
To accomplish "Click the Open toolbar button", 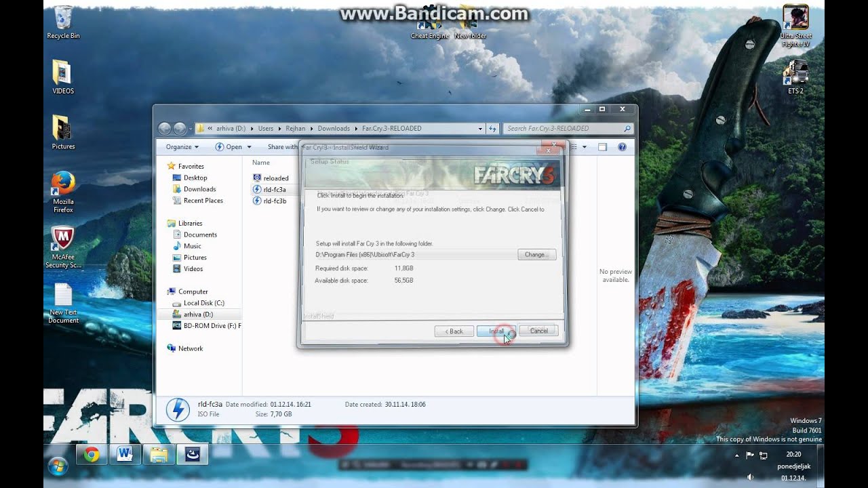I will (x=229, y=146).
